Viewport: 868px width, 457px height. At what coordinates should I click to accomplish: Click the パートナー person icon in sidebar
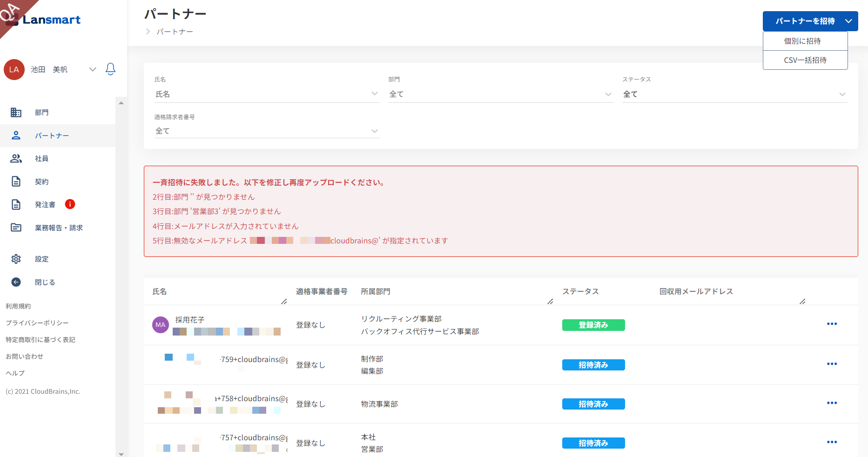click(16, 135)
